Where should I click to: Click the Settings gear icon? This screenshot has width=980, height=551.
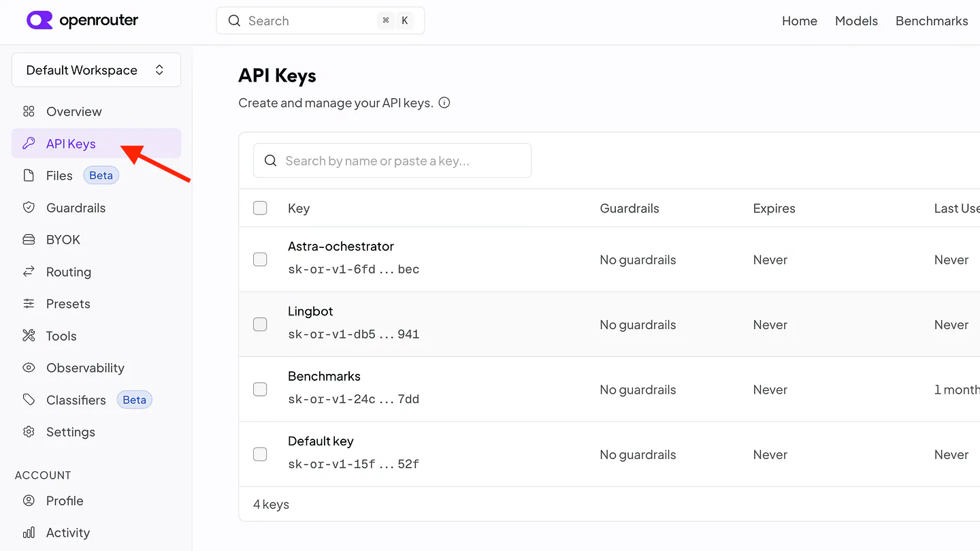click(x=29, y=432)
